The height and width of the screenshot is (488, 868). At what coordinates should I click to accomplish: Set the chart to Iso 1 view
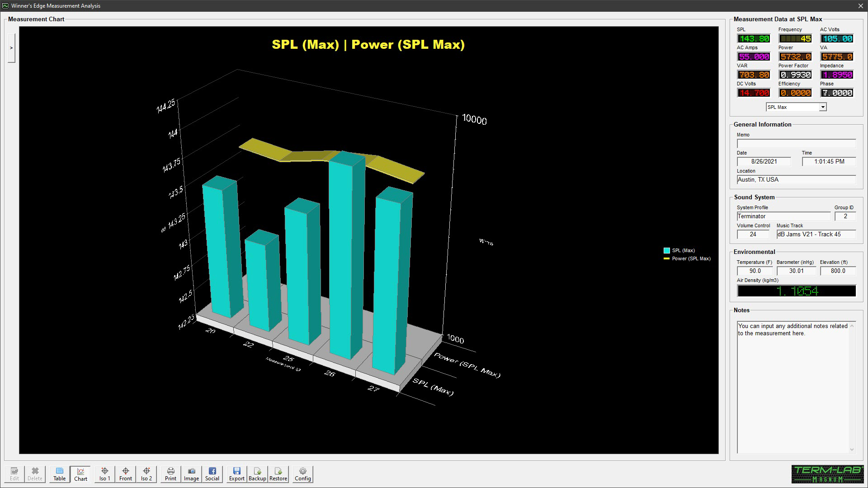pos(104,474)
